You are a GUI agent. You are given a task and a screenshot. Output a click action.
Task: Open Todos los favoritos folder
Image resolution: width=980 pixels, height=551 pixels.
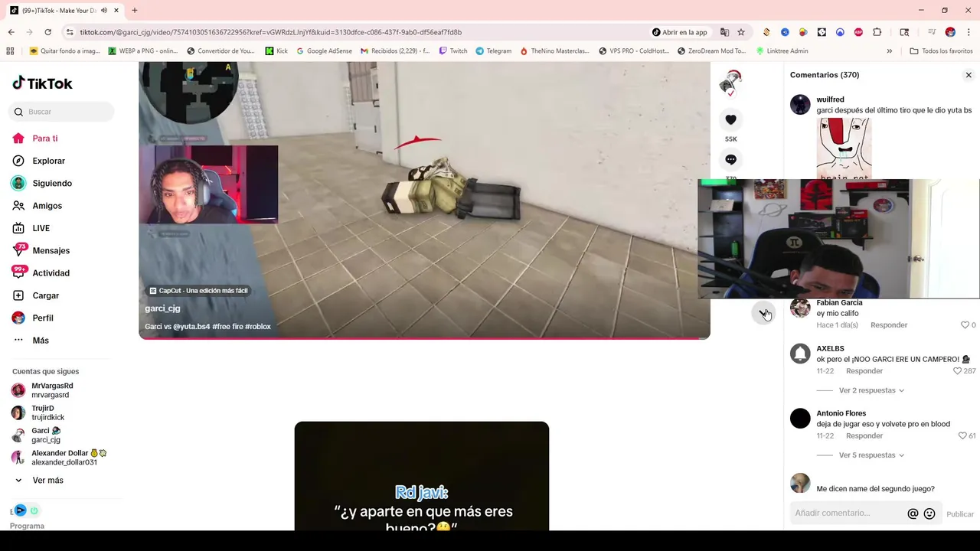pos(941,51)
